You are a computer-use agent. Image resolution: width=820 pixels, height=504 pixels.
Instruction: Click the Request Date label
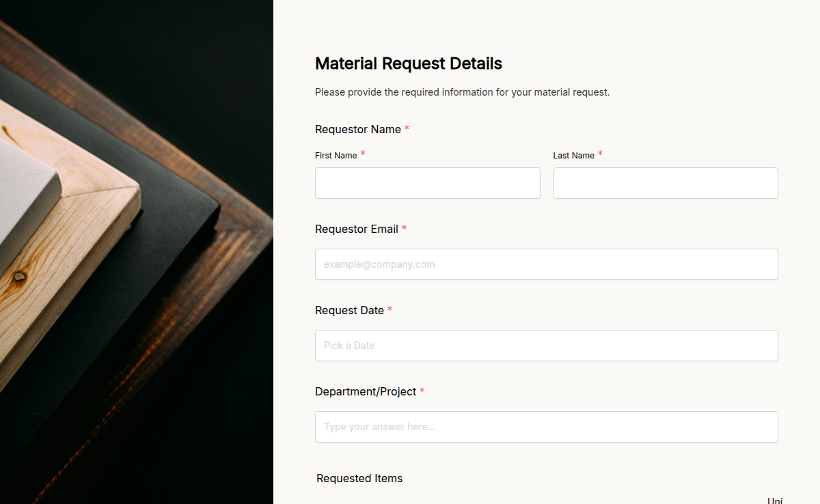348,310
